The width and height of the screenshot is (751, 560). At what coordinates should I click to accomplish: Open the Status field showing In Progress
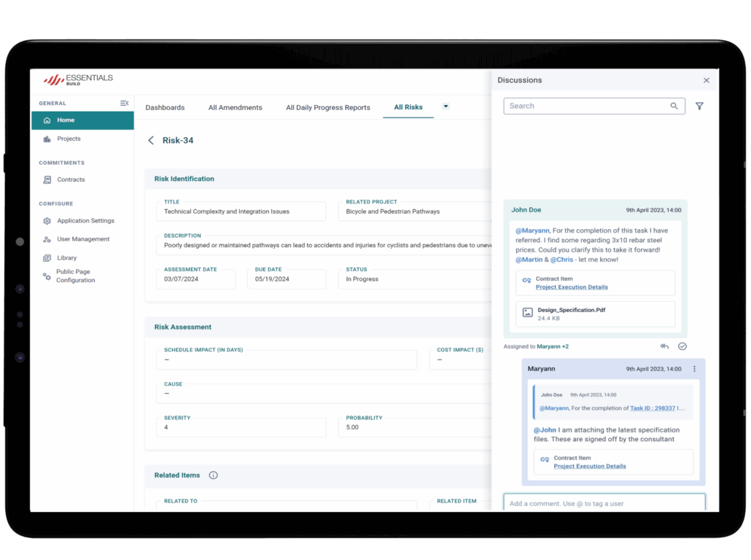414,279
